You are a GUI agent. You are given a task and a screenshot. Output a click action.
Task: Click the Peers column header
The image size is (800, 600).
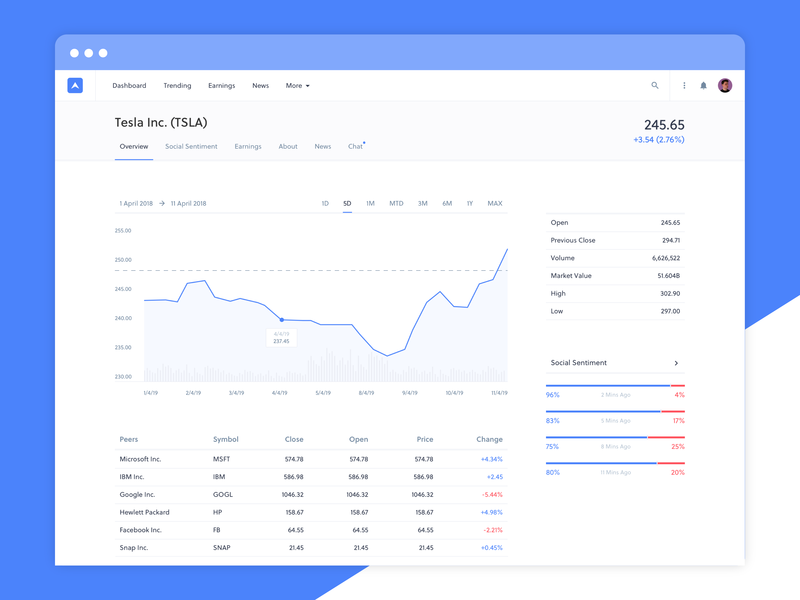[129, 439]
